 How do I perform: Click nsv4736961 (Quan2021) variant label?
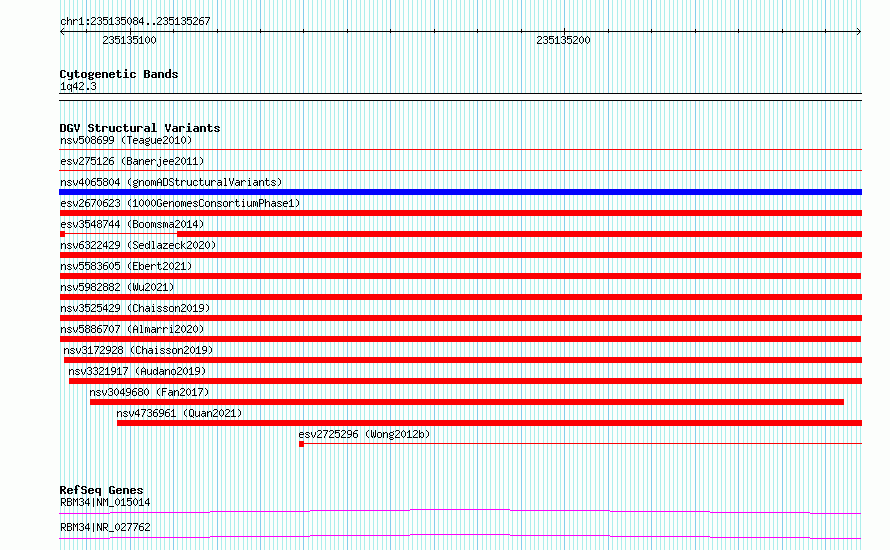[x=179, y=413]
